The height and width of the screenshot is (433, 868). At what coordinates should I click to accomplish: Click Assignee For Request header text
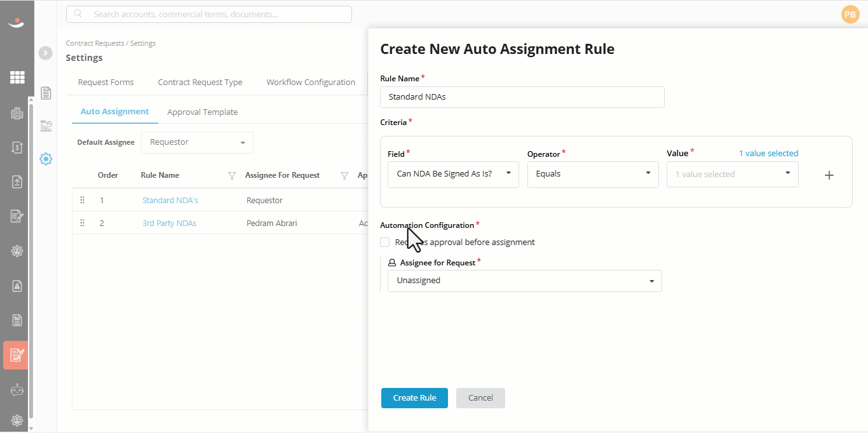click(x=283, y=175)
